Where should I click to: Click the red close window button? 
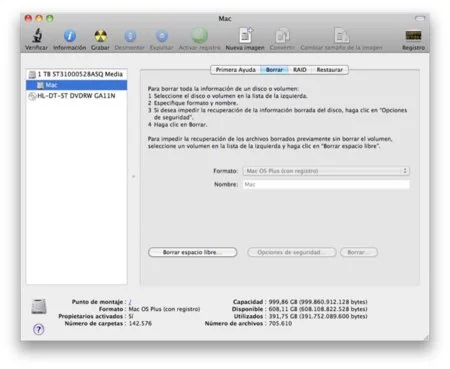tap(28, 18)
